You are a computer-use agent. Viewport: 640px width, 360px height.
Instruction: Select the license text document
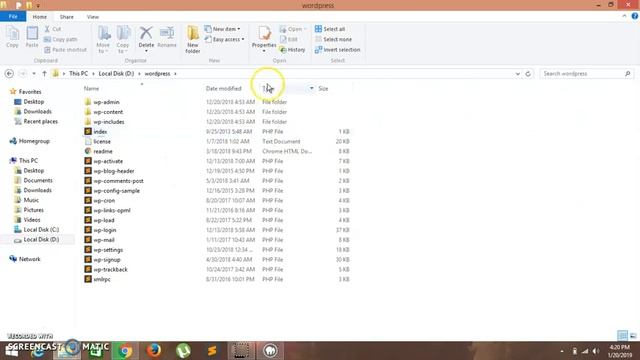click(x=102, y=141)
